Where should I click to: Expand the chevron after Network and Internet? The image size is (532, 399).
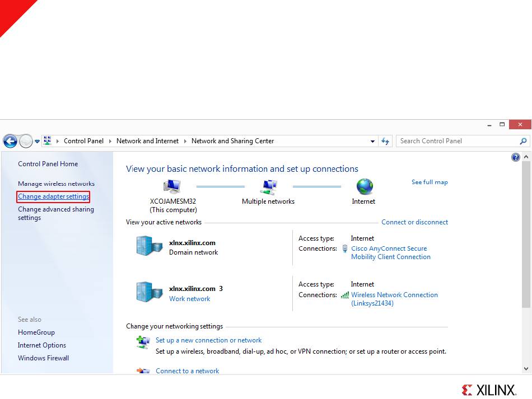click(185, 141)
